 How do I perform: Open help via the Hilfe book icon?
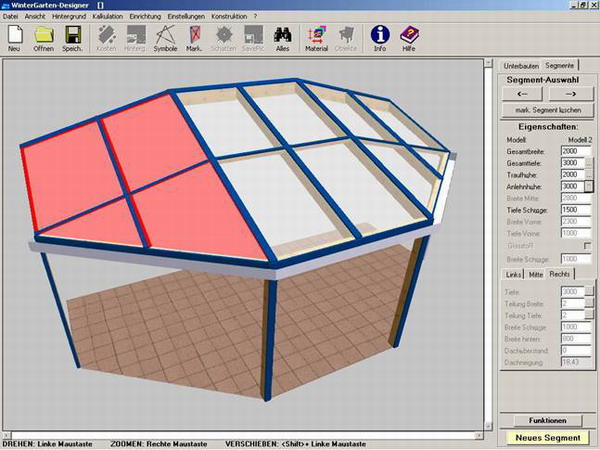coord(409,38)
